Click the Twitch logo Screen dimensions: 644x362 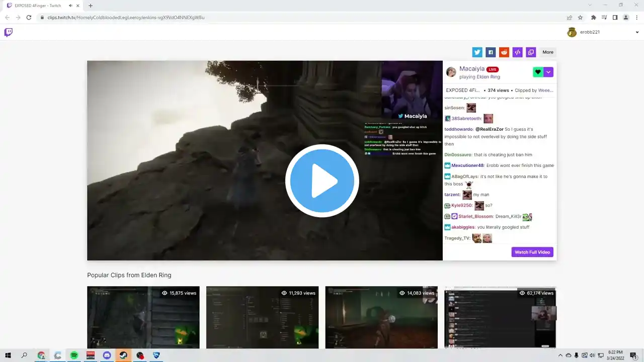click(x=9, y=33)
